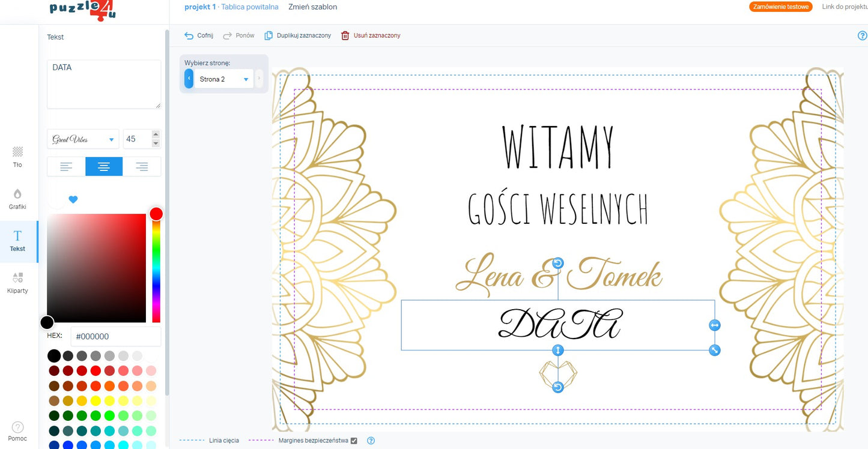This screenshot has width=868, height=449.
Task: Duplicate the selected element with Duplikuj zaznaczony
Action: coord(298,36)
